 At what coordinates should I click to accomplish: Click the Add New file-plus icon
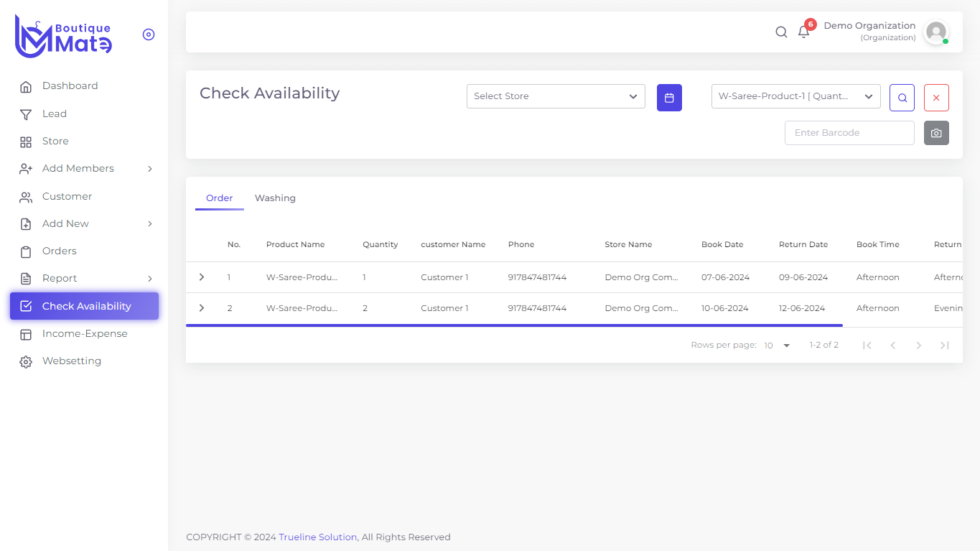(x=26, y=224)
